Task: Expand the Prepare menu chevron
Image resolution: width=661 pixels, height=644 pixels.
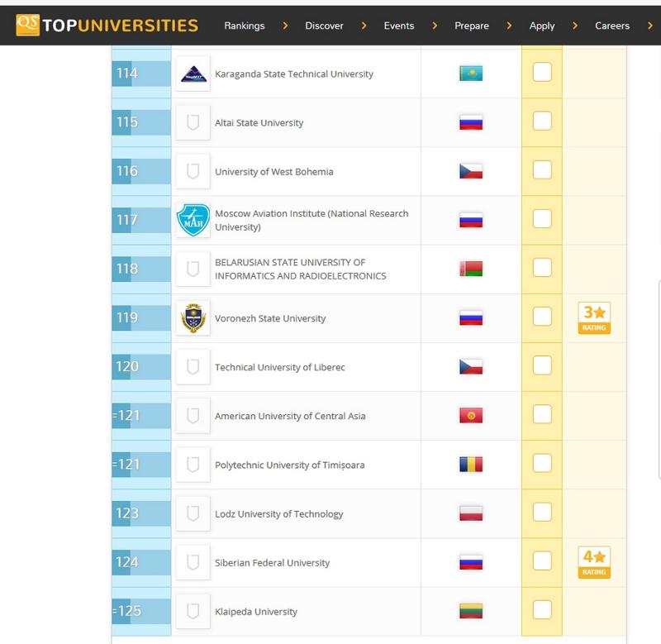Action: (509, 26)
